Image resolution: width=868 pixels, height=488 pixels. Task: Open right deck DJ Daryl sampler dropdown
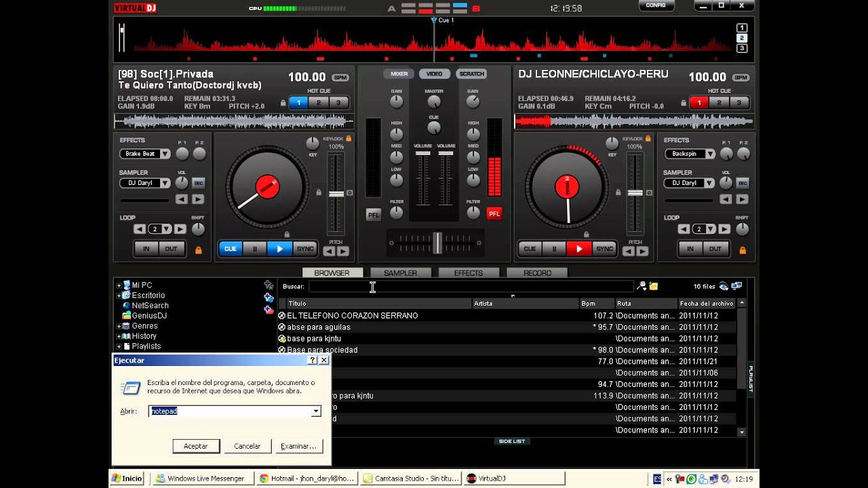pos(710,183)
